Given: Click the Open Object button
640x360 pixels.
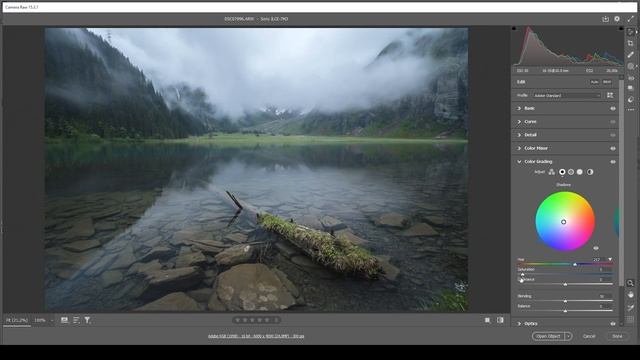Looking at the screenshot, I should click(x=548, y=336).
